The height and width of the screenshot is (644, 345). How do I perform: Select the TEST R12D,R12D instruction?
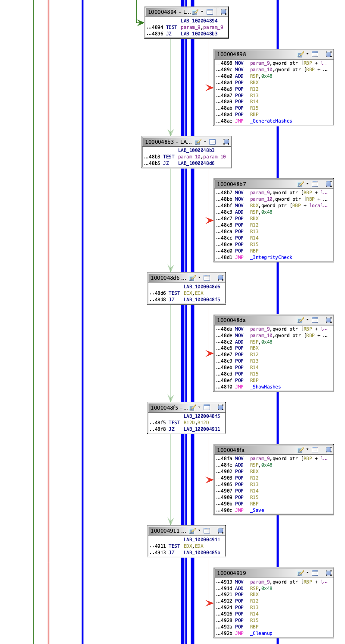tap(179, 423)
